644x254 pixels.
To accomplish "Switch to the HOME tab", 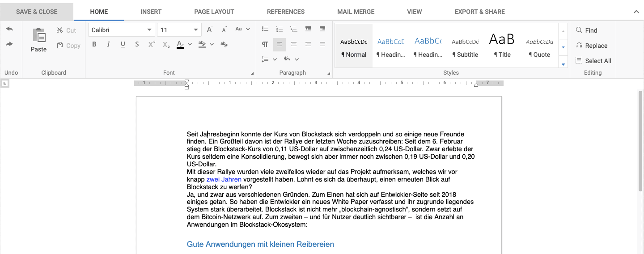I will coord(99,12).
